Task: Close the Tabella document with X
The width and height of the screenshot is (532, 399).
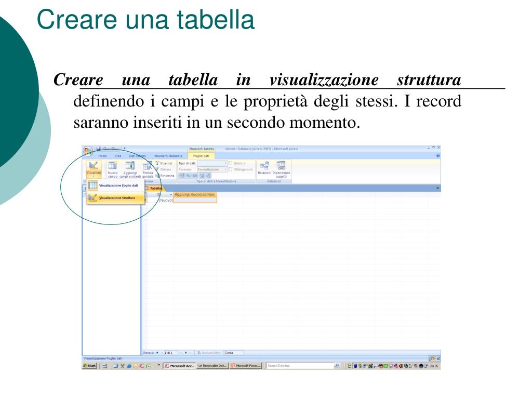Action: pos(437,188)
